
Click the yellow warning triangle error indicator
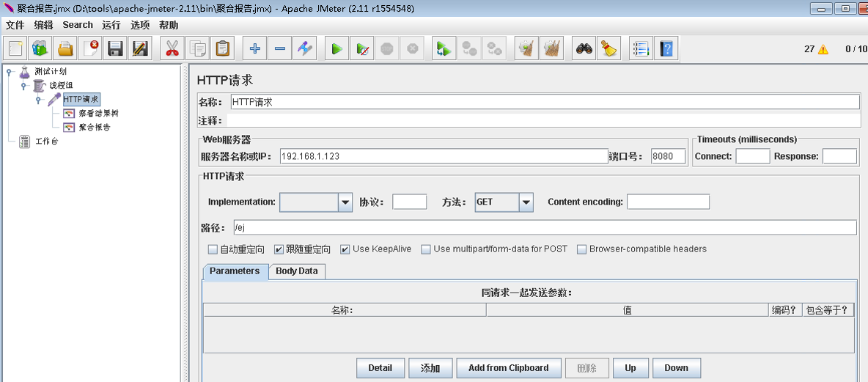coord(823,48)
